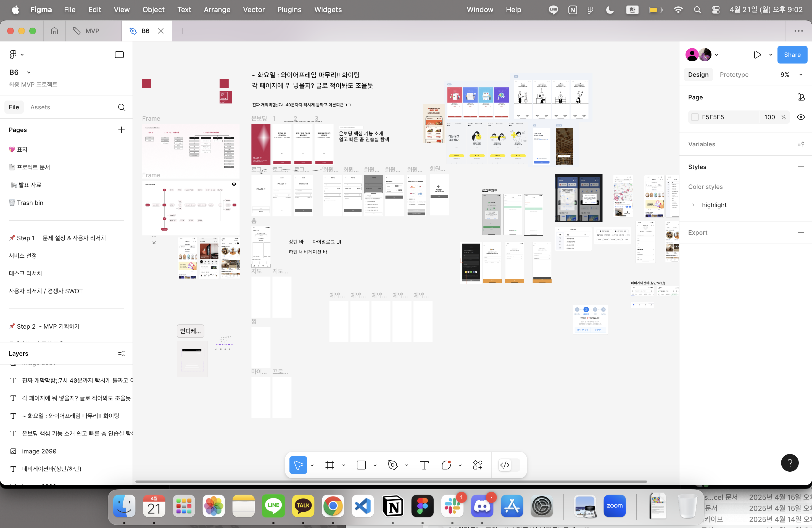Select the Rectangle shape tool
Viewport: 812px width, 528px height.
coord(361,465)
